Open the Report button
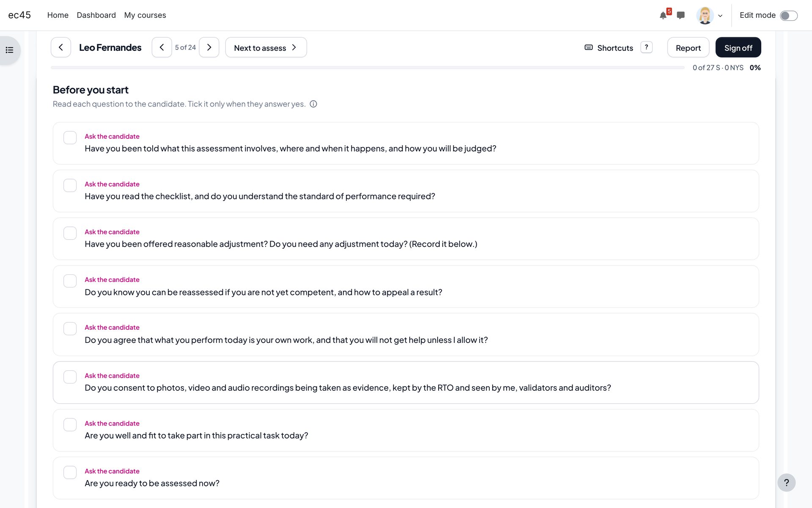Viewport: 812px width, 508px height. 688,47
